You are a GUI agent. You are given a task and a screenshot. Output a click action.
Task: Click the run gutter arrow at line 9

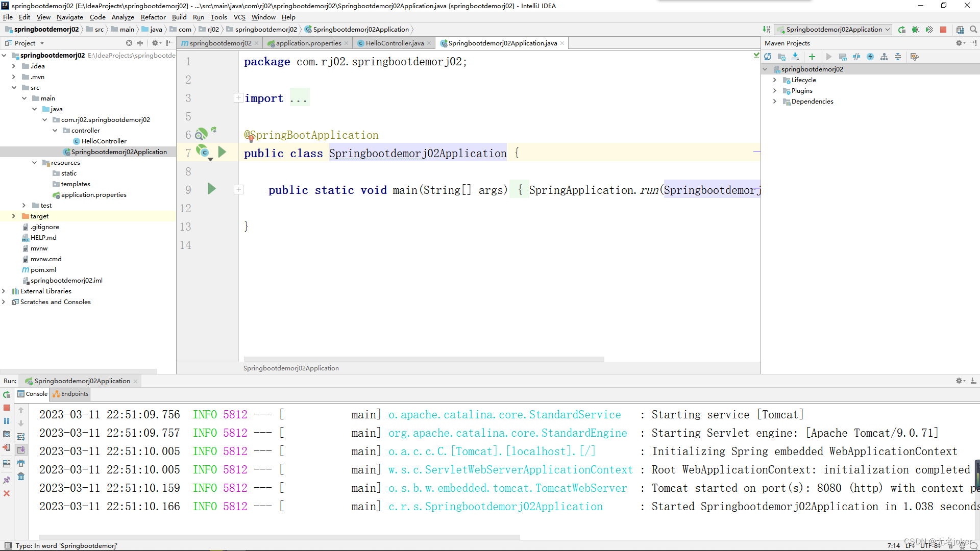pos(212,189)
